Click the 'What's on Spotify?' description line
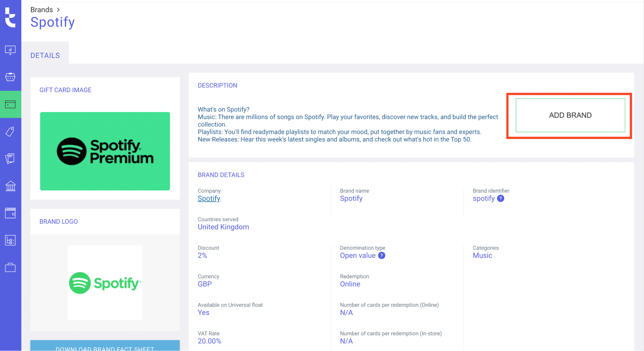644x351 pixels. pos(223,109)
